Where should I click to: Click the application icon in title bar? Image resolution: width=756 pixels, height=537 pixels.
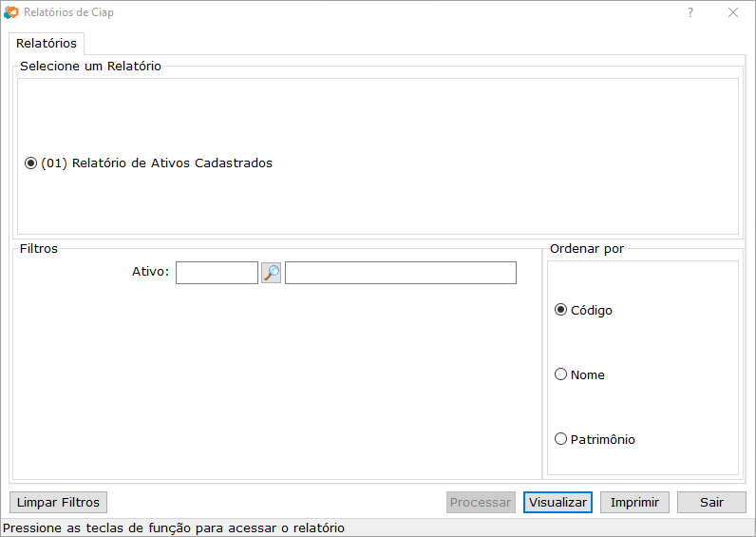tap(11, 12)
